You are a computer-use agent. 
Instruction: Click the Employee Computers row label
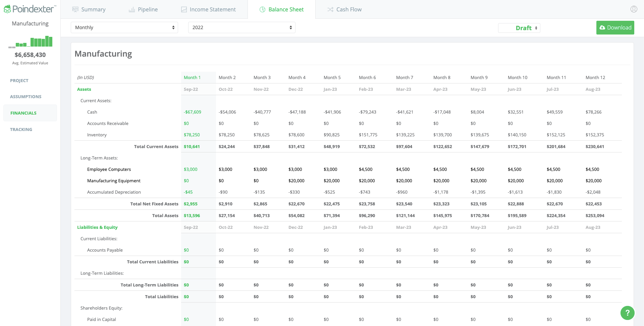pyautogui.click(x=109, y=169)
